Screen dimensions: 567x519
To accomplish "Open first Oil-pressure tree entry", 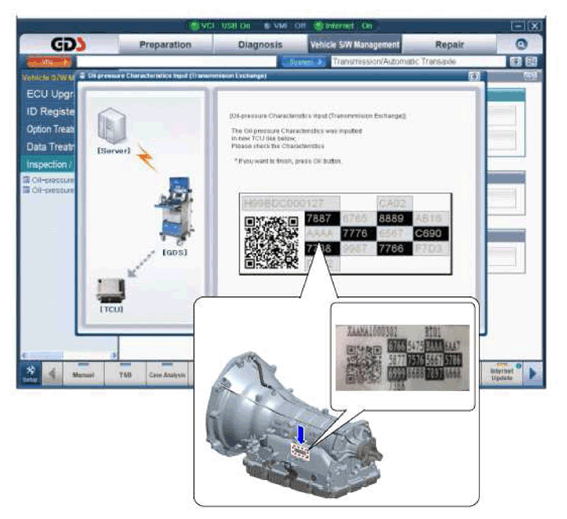I will (49, 180).
